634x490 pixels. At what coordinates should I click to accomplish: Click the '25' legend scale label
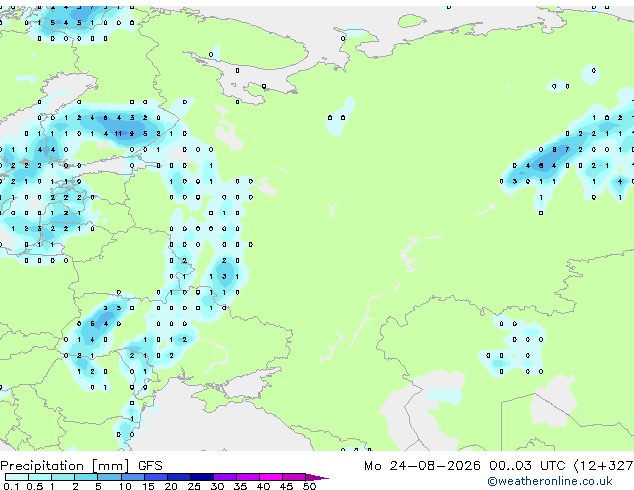[x=194, y=486]
